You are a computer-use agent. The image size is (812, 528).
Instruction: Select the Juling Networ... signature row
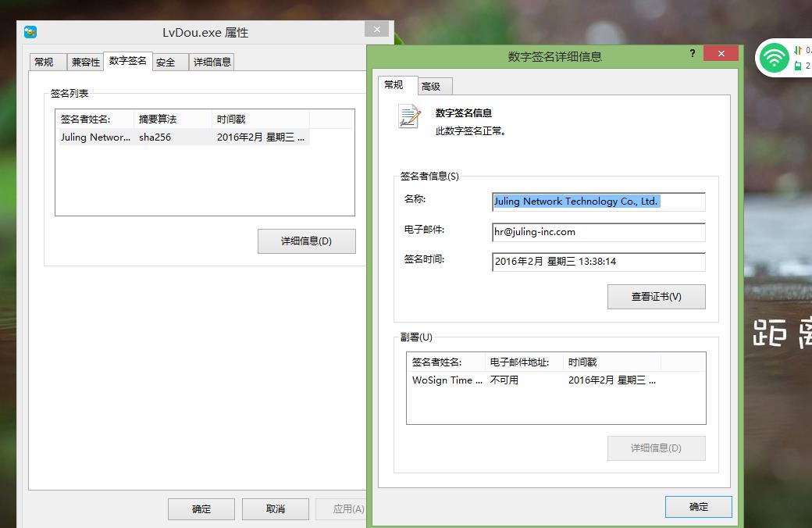point(184,137)
